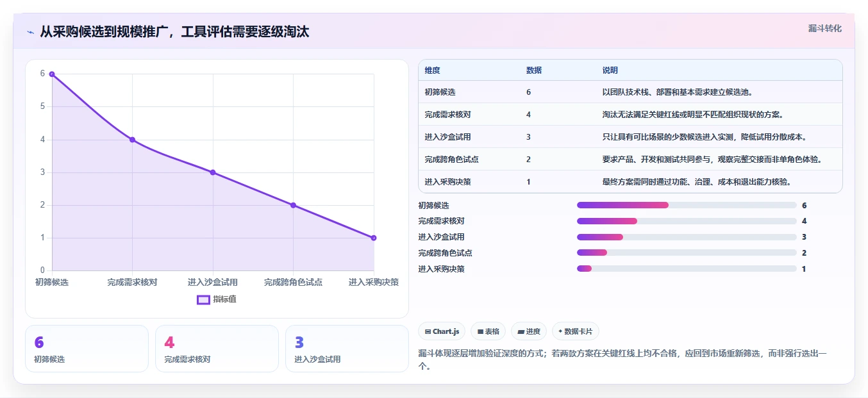This screenshot has width=868, height=398.
Task: Click the 进入沙盒试用 label beside the progress bars
Action: 441,237
